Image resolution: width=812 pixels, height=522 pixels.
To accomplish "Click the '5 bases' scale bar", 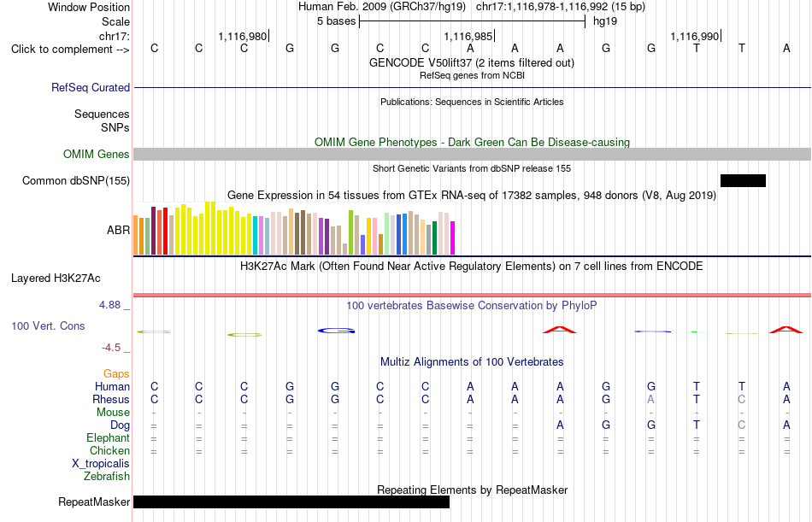I will click(x=472, y=21).
